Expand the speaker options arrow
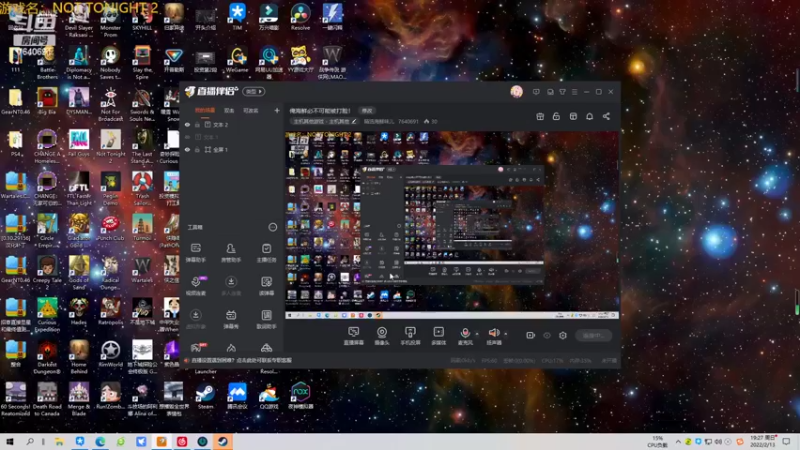 point(506,334)
